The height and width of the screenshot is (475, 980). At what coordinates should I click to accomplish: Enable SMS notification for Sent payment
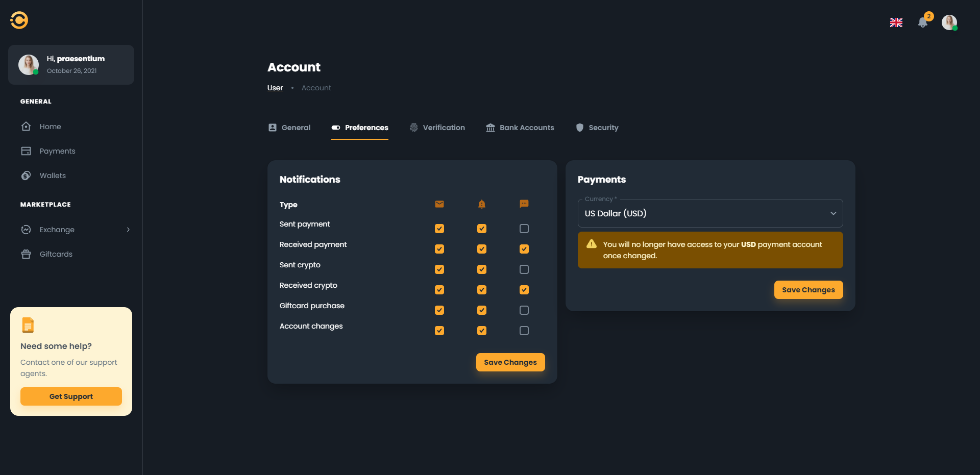[524, 229]
